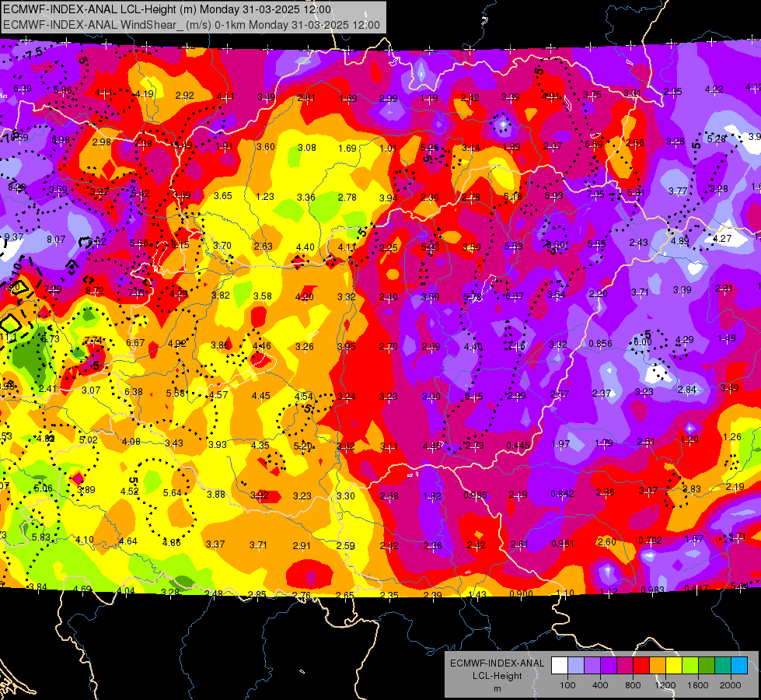This screenshot has height=700, width=761.
Task: Select the white swatch in the legend
Action: [x=560, y=666]
